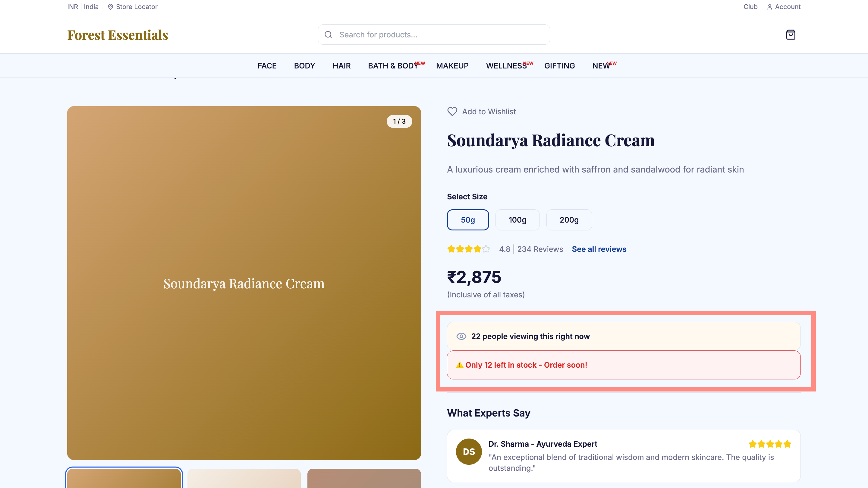Open INR India currency selector
The width and height of the screenshot is (868, 488).
[83, 7]
